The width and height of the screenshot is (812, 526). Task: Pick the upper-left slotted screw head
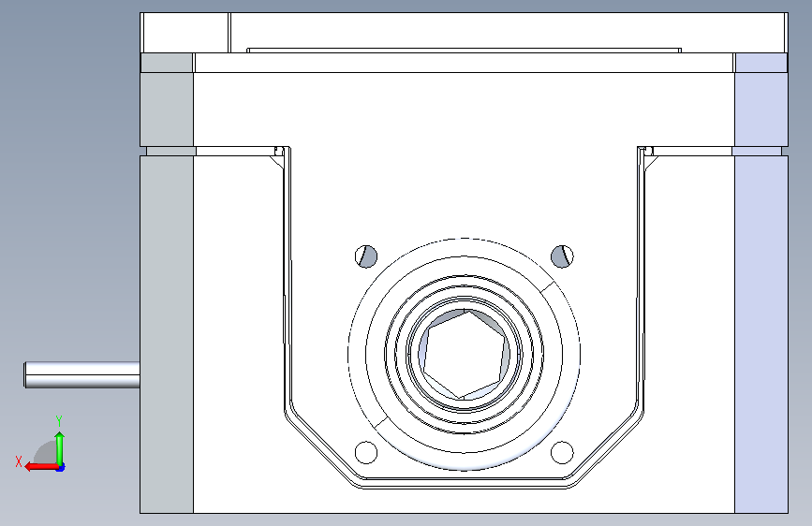click(366, 256)
